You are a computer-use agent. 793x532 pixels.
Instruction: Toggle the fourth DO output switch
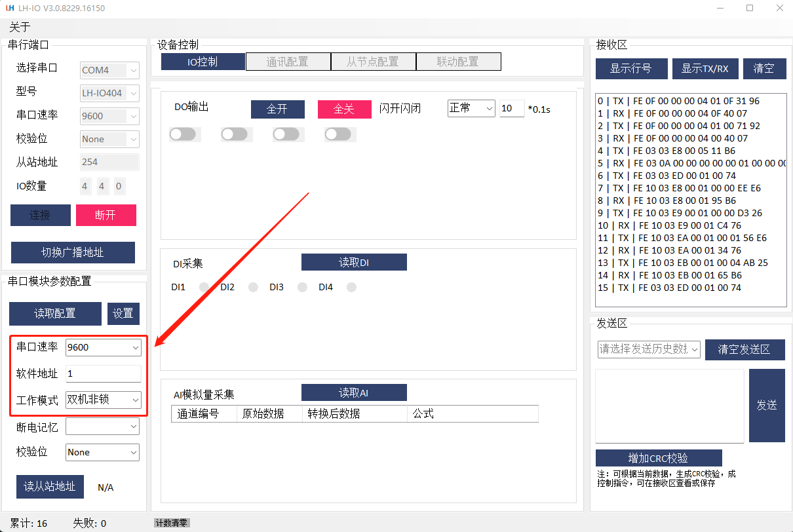coord(338,134)
